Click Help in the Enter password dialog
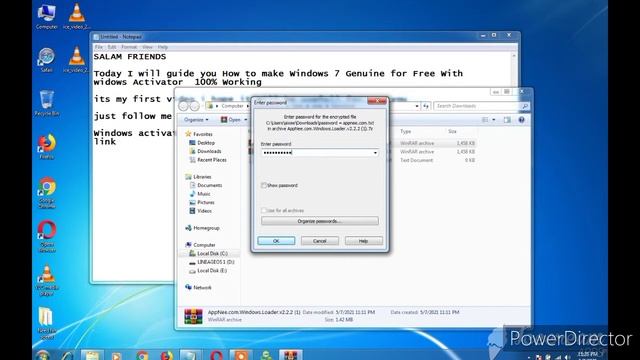The height and width of the screenshot is (360, 640). (x=364, y=241)
